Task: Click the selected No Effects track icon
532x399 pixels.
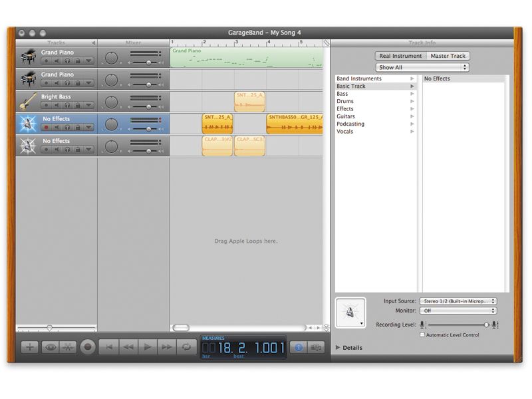Action: [28, 124]
